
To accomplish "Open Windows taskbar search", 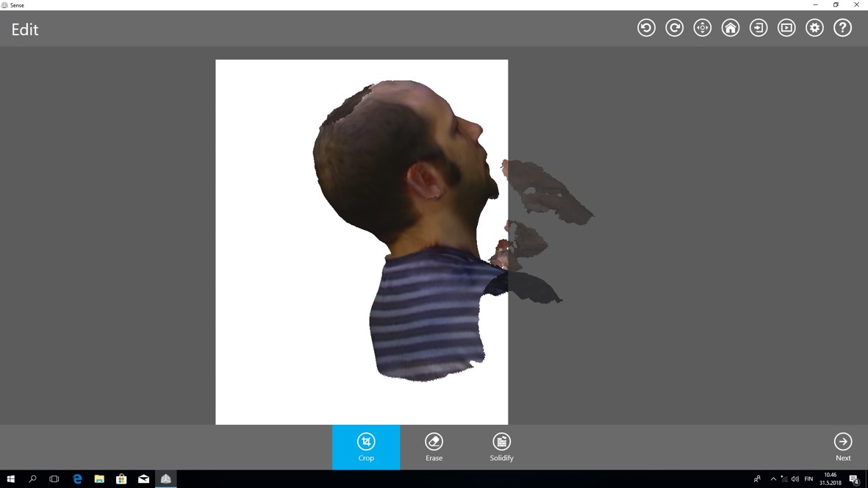I will (32, 479).
